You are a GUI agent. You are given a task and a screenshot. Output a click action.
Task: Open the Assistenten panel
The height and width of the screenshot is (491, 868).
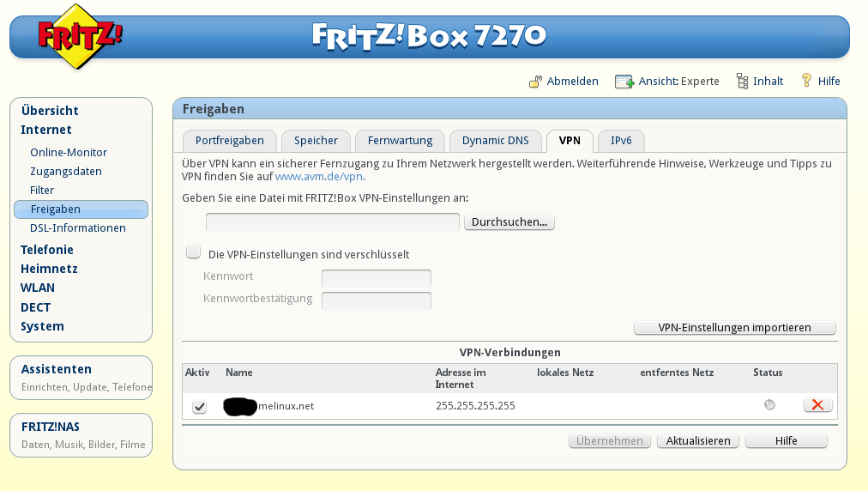click(81, 378)
